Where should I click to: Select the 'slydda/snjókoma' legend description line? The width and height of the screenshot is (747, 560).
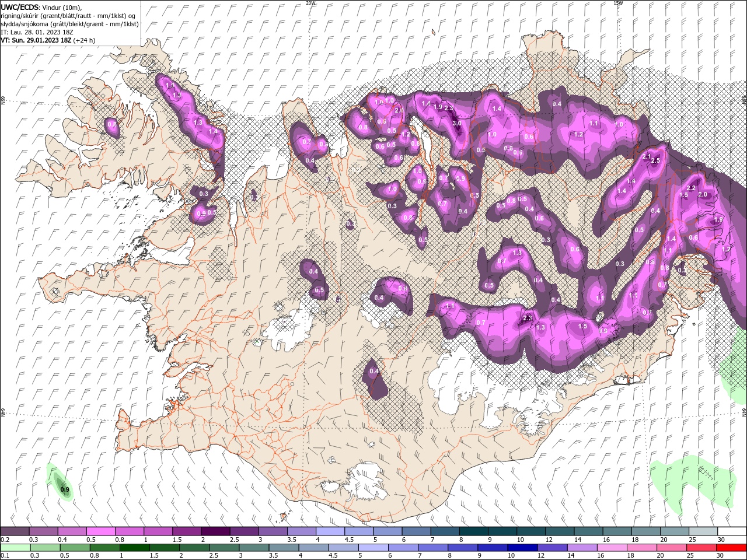69,24
